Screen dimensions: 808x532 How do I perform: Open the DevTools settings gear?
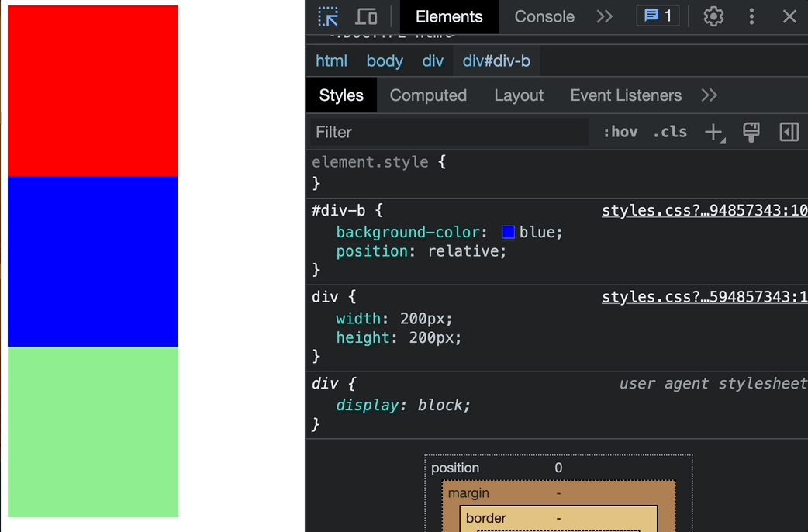click(713, 16)
